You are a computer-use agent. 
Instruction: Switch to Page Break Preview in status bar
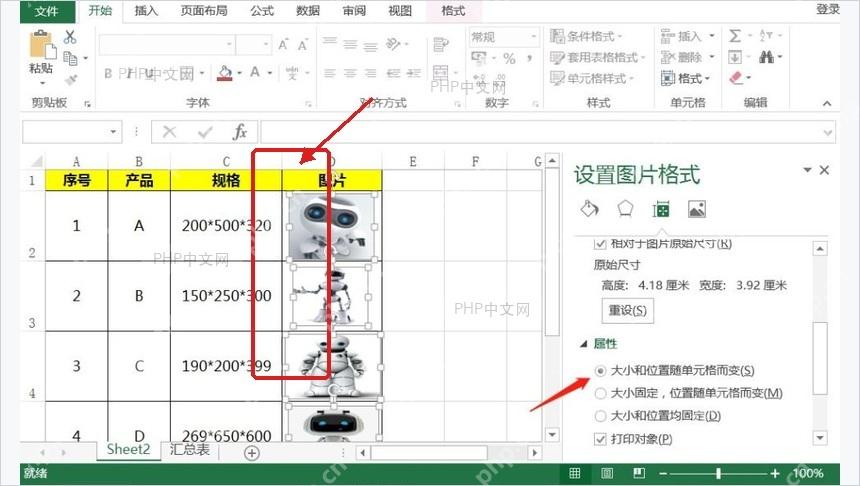coord(639,473)
